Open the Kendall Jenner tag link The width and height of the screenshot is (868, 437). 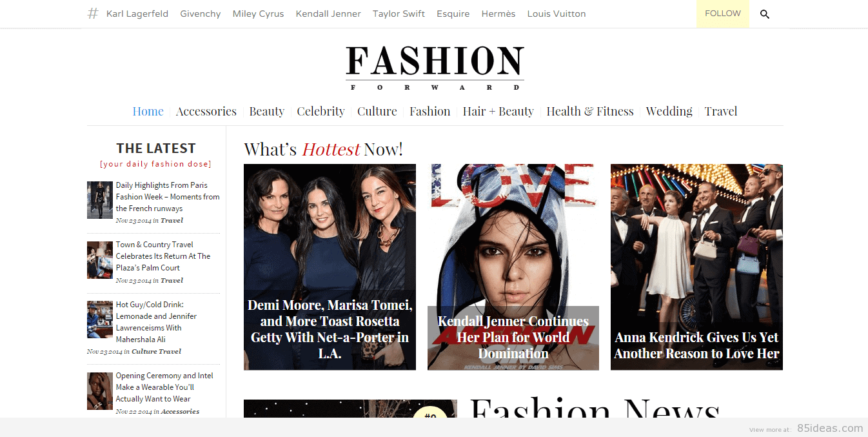(328, 14)
